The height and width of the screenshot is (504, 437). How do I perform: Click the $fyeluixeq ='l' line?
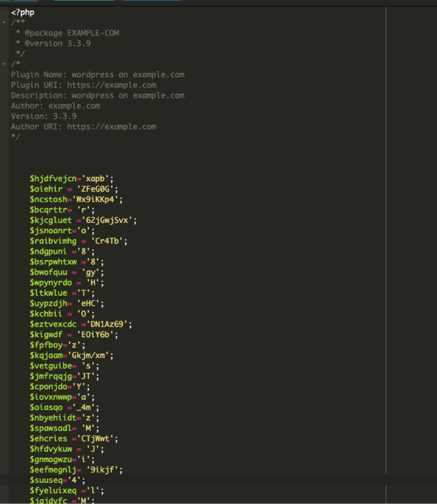(x=67, y=491)
